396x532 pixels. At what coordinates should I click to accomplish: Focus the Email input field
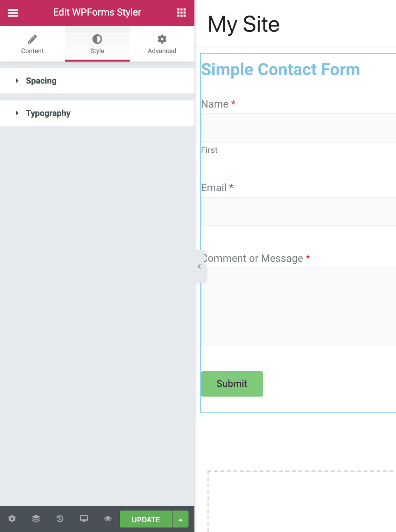298,212
